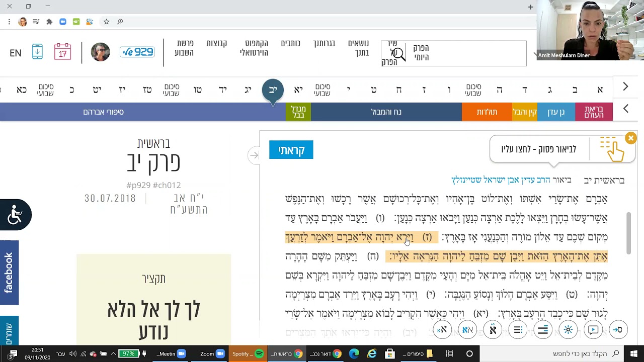Select chapter ה in chapter strip
Screen dimensions: 644x362
pyautogui.click(x=499, y=90)
